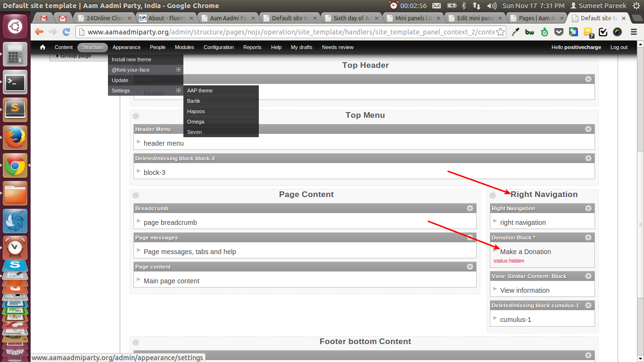
Task: Open gear settings for Donation Block pane
Action: [588, 237]
